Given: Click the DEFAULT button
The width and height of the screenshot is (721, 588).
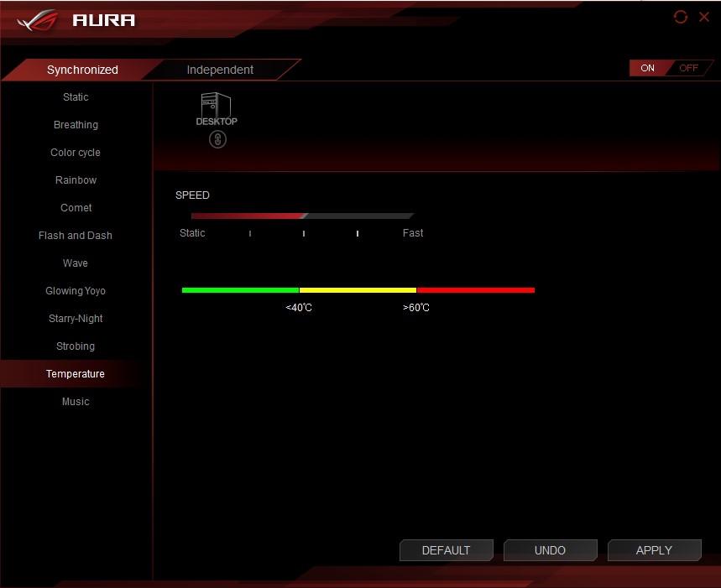Looking at the screenshot, I should click(446, 550).
